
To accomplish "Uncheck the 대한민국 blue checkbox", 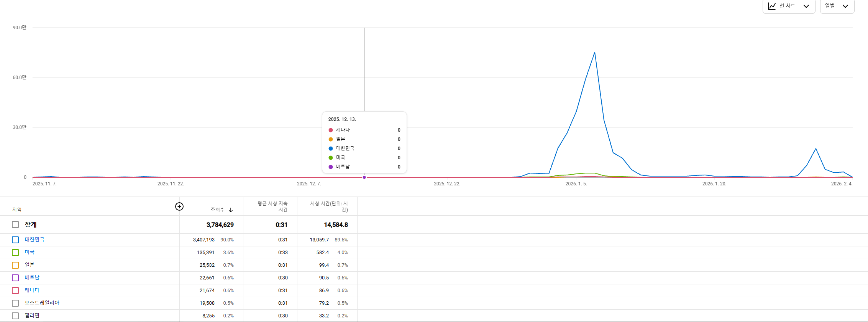I will [x=15, y=240].
